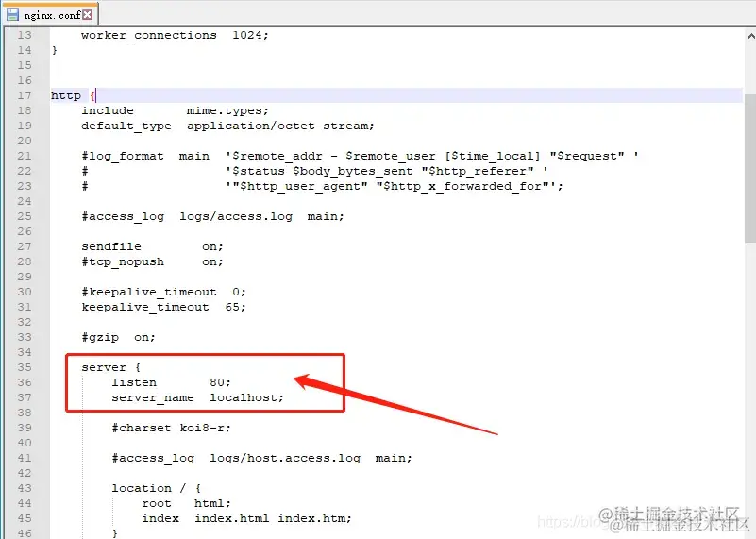Click 'index.html' on line 45
The width and height of the screenshot is (756, 539).
coord(232,519)
